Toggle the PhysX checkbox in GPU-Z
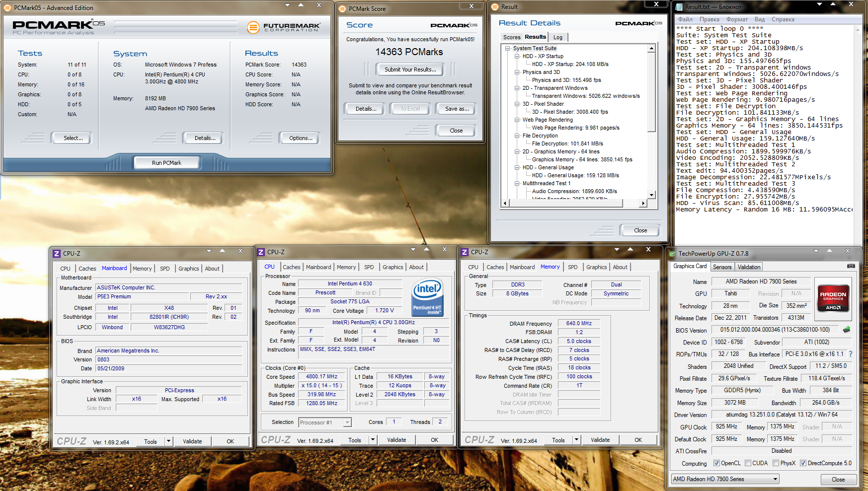The width and height of the screenshot is (868, 491). coord(776,463)
